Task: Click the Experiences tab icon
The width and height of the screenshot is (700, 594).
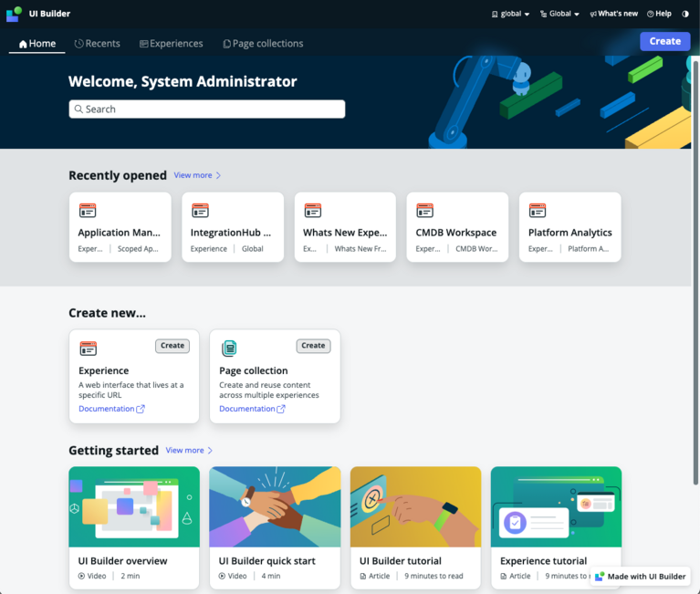Action: click(x=144, y=43)
